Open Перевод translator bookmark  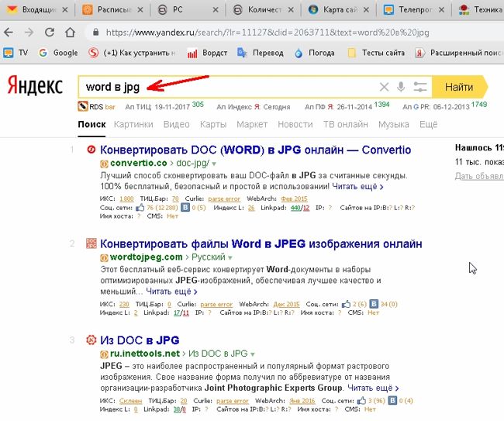261,53
